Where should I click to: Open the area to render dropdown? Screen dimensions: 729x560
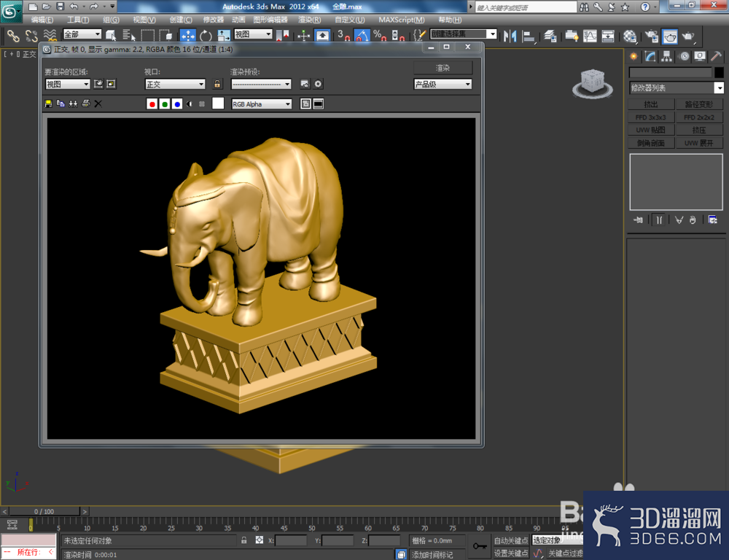coord(67,84)
